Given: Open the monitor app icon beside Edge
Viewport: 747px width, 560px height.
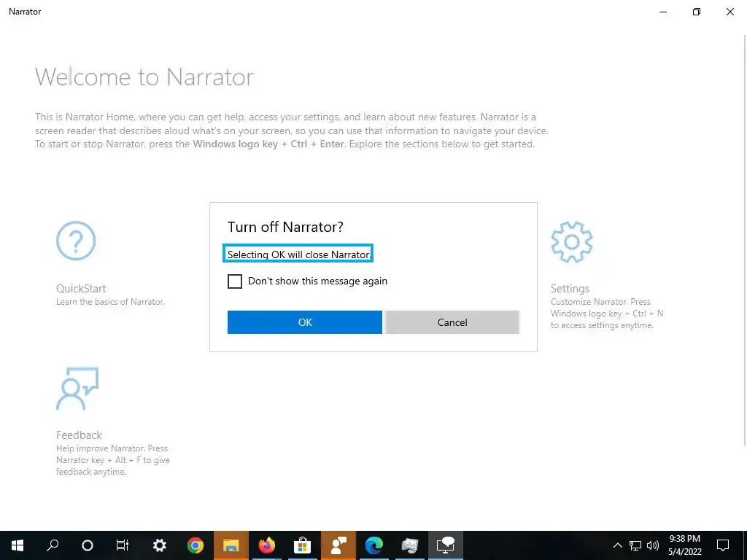Looking at the screenshot, I should 410,545.
